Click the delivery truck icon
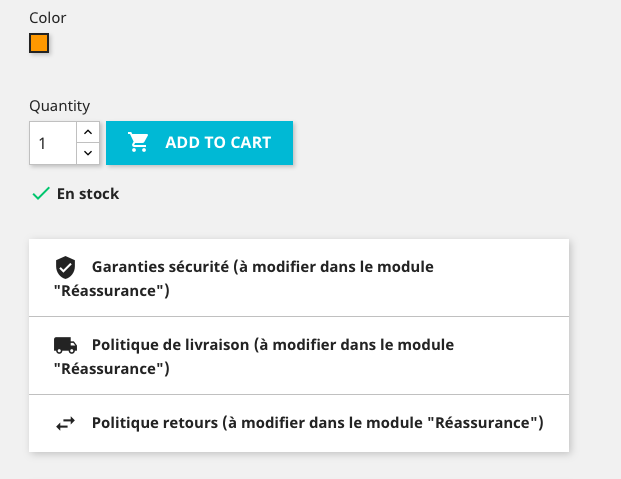This screenshot has width=621, height=479. coord(65,345)
